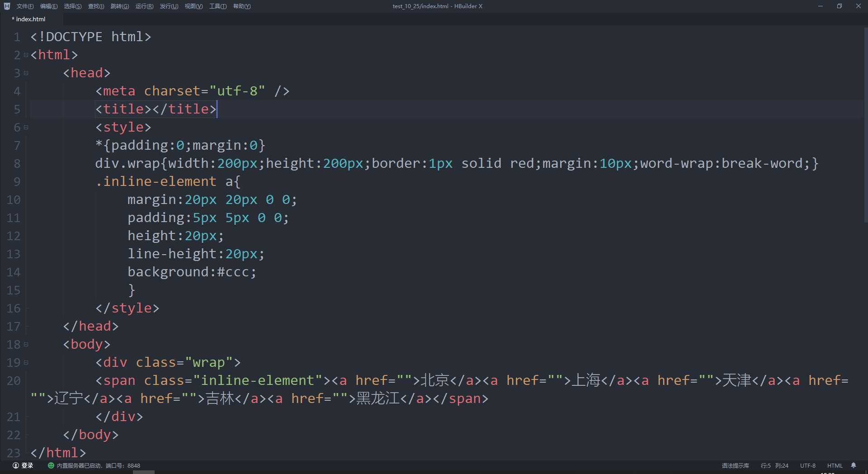
Task: Click the *{padding:0;margin:0} rule
Action: (180, 145)
